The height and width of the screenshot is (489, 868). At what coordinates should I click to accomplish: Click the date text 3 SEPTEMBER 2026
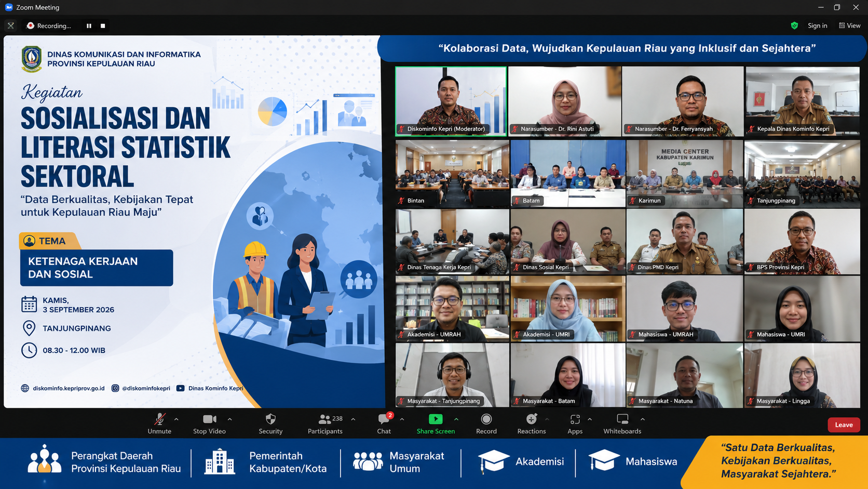78,310
